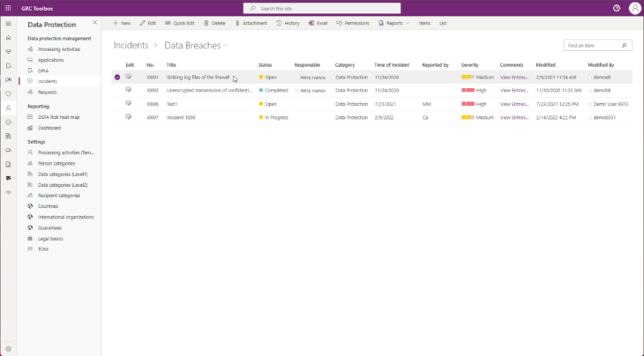Screen dimensions: 644x356
Task: Click the checkmark circle icon in left rail
Action: pos(8,122)
